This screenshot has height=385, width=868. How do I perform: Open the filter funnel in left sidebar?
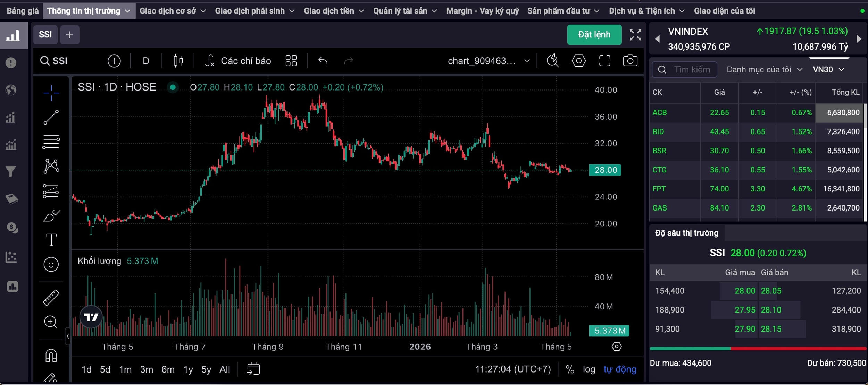pyautogui.click(x=11, y=172)
